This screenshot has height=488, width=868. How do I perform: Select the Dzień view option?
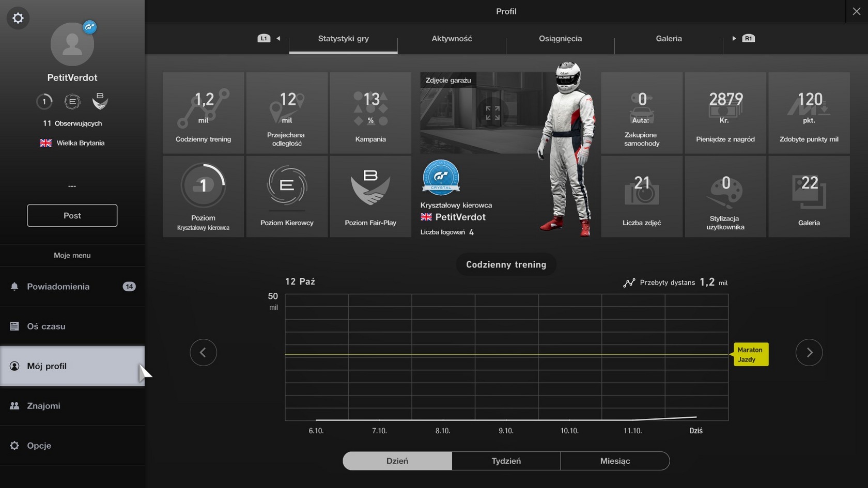pyautogui.click(x=397, y=461)
